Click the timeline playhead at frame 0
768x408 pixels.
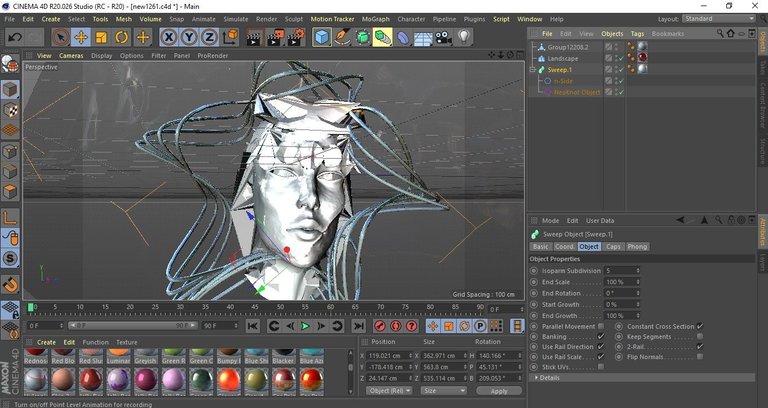[31, 307]
